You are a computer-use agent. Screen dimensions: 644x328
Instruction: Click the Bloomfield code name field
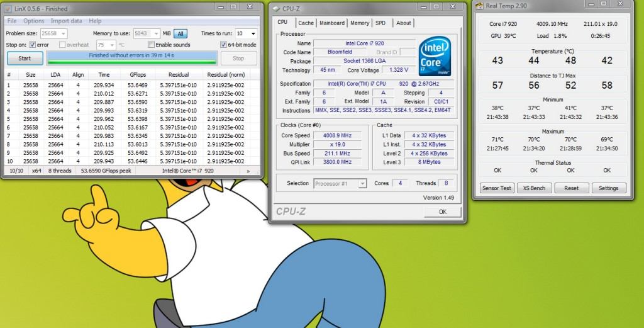(340, 52)
